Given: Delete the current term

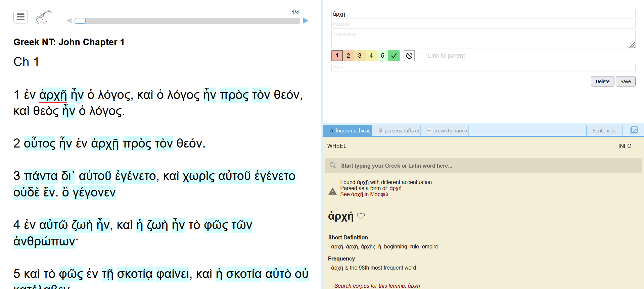Looking at the screenshot, I should tap(602, 81).
